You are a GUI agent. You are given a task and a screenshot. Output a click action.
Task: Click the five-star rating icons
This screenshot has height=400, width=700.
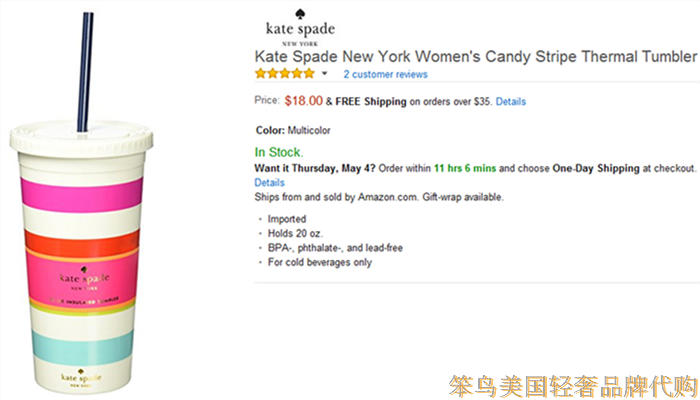pyautogui.click(x=285, y=74)
